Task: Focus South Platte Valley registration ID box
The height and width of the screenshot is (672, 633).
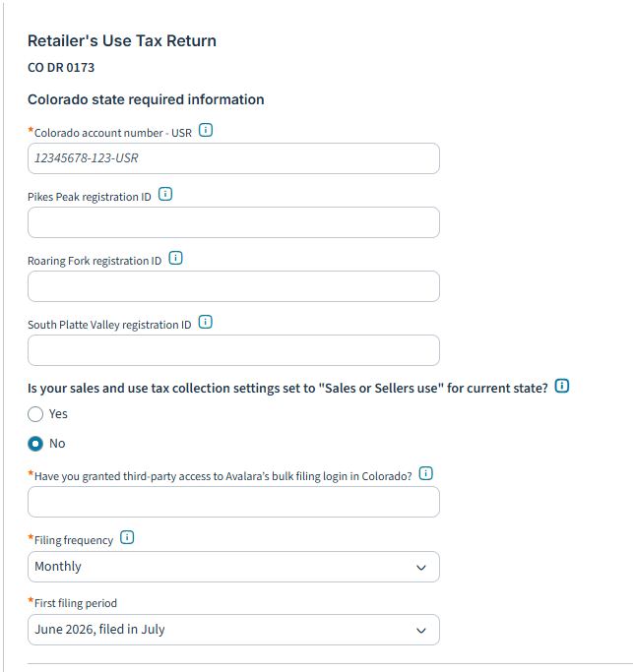Action: (233, 350)
